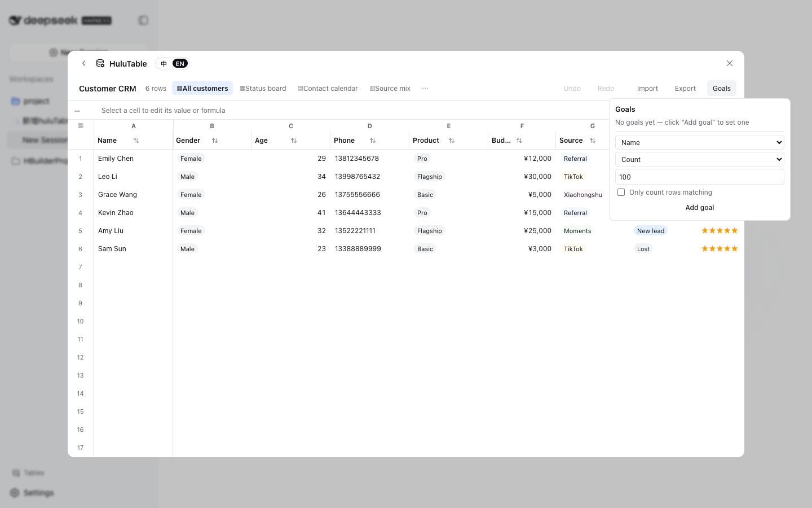The image size is (812, 508).
Task: Open the more views ellipsis menu
Action: [x=425, y=88]
